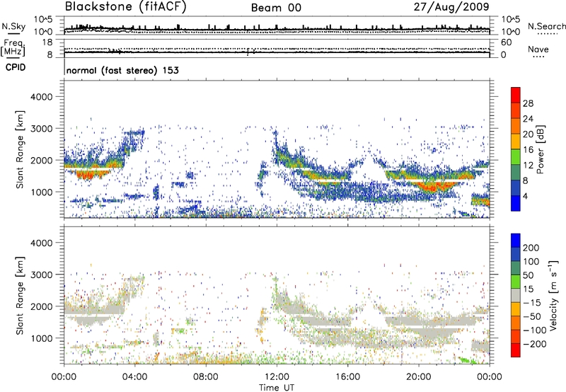Select the yellow segment of power colorbar
This screenshot has height=392, width=566.
(516, 142)
